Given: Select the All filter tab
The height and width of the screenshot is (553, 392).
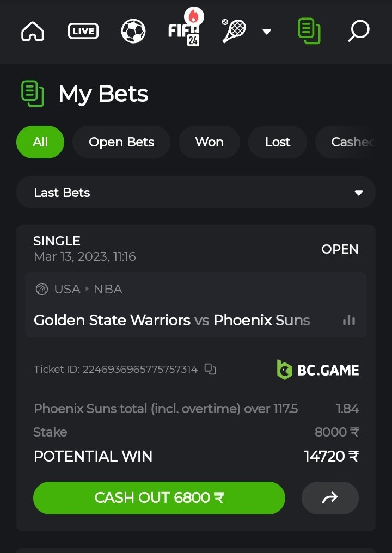Looking at the screenshot, I should pos(40,142).
